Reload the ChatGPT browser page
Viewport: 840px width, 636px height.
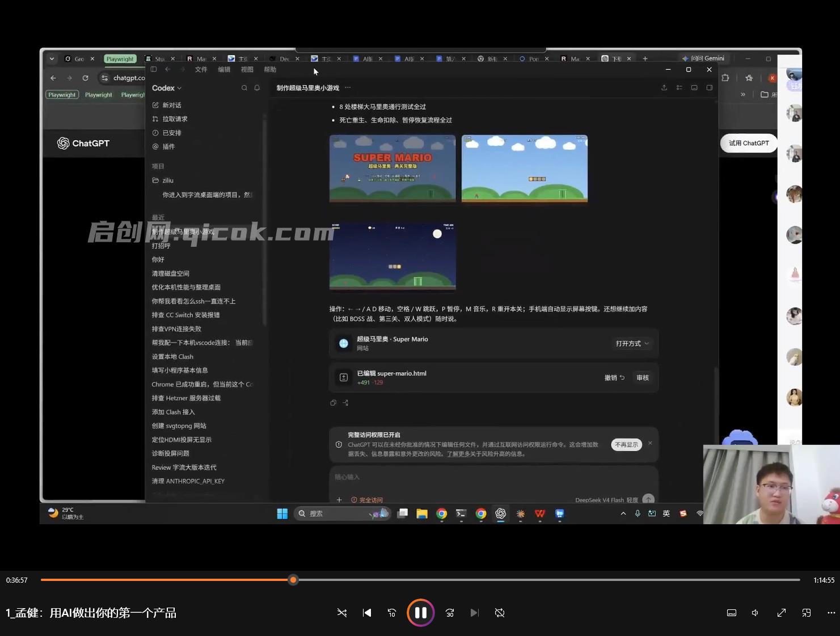pos(85,78)
